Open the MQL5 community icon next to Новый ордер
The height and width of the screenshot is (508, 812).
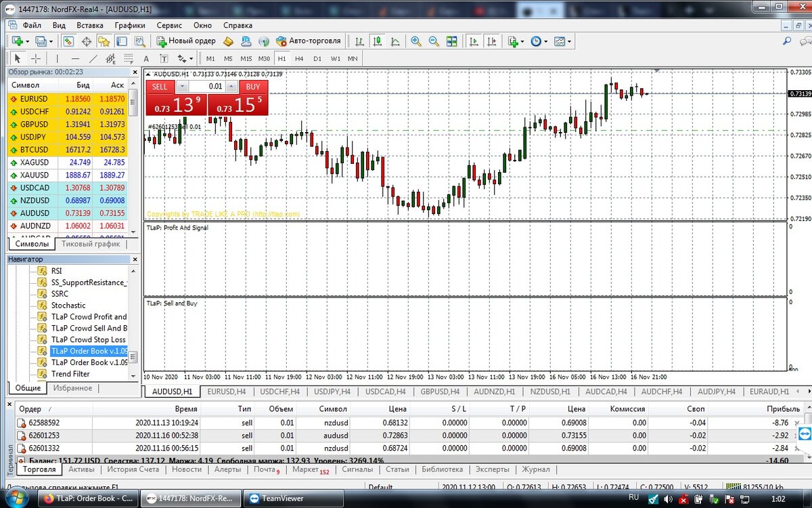(x=246, y=41)
